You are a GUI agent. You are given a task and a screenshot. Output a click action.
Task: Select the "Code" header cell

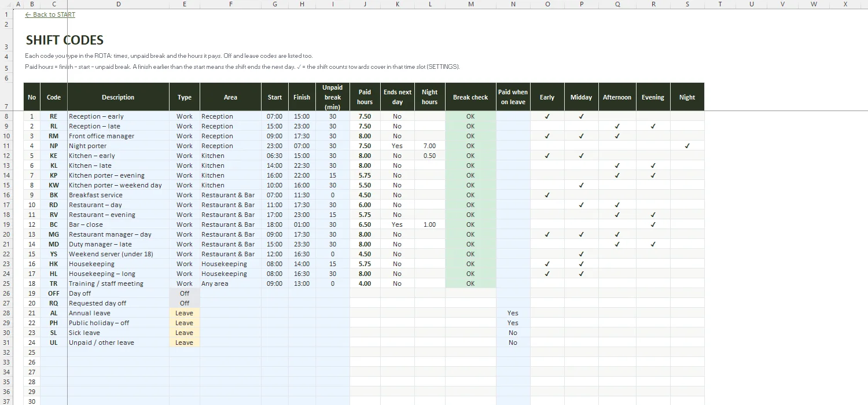[x=54, y=97]
